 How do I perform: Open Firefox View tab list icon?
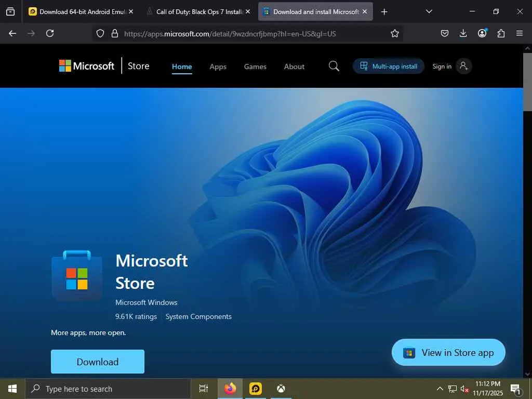(10, 11)
